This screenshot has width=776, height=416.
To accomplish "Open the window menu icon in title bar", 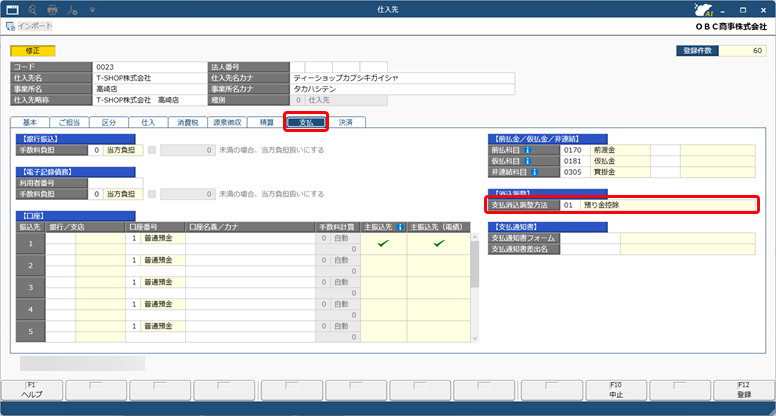I will [x=12, y=9].
